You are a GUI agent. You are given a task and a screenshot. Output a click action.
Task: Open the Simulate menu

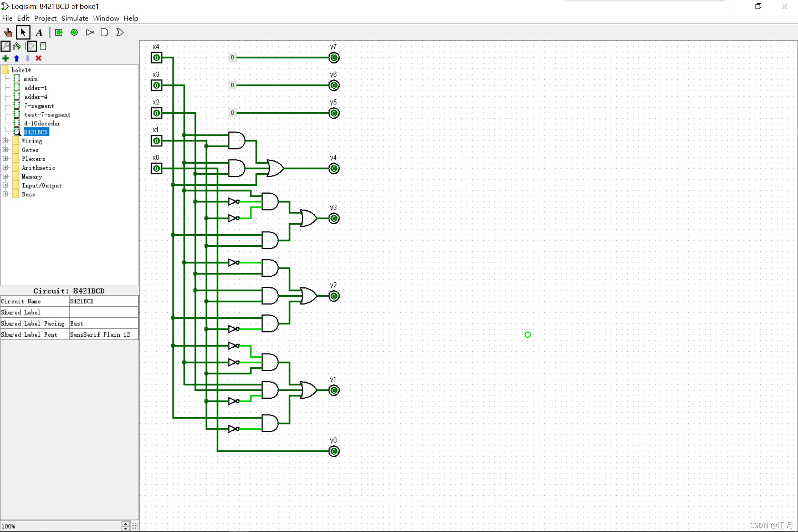pyautogui.click(x=75, y=18)
